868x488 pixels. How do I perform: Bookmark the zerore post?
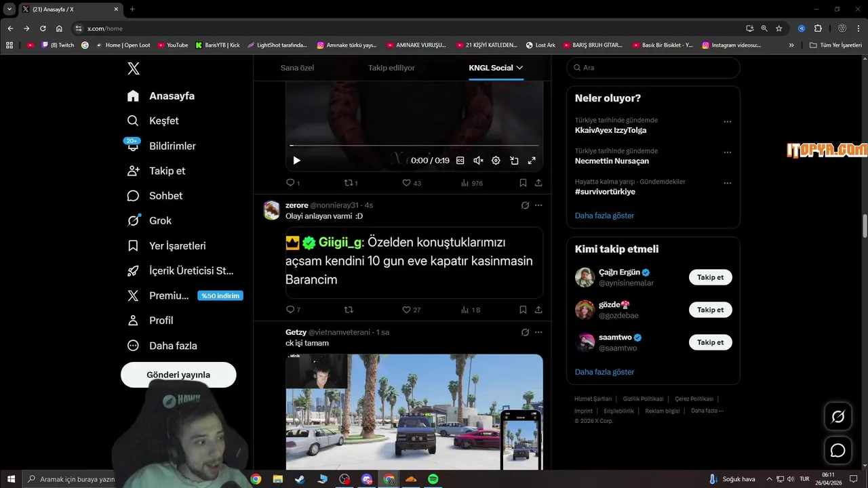[x=523, y=310]
